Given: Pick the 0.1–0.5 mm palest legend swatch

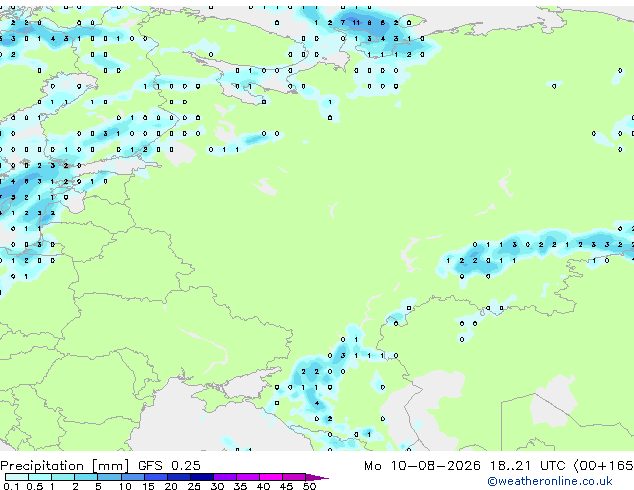Looking at the screenshot, I should (17, 477).
